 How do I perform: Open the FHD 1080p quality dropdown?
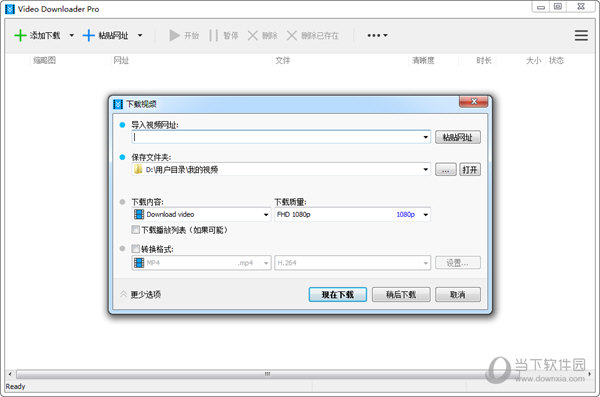point(426,214)
